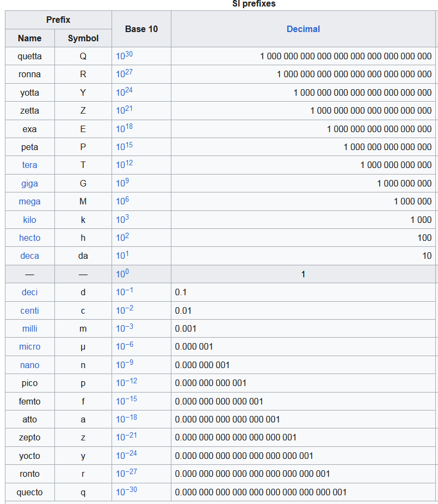Select the ronto name cell
Screen dimensions: 438x504
pyautogui.click(x=30, y=474)
